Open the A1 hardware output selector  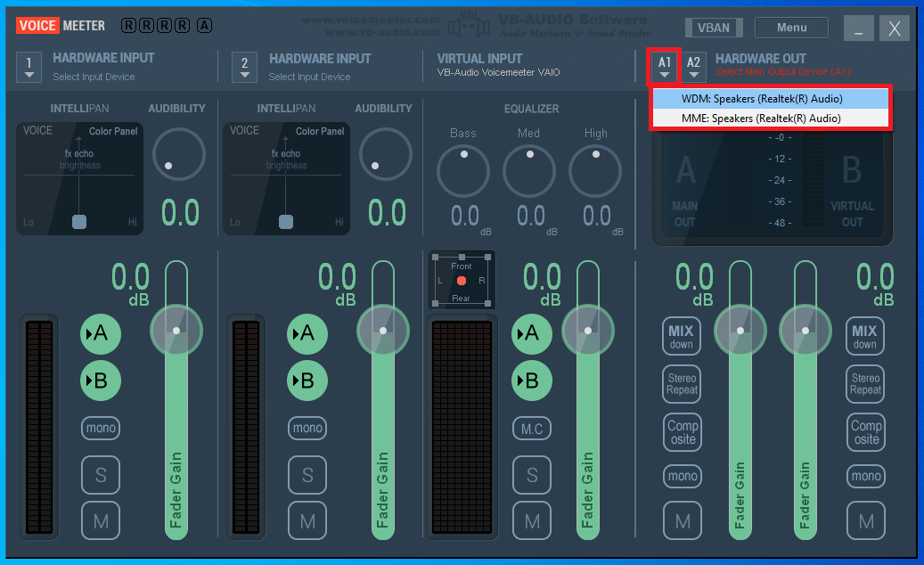664,67
